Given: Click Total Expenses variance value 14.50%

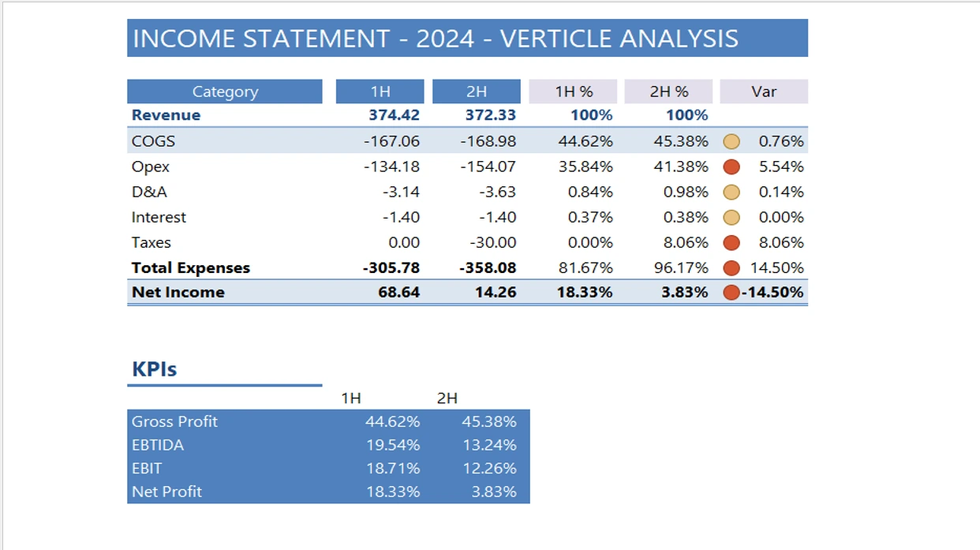Looking at the screenshot, I should (777, 268).
